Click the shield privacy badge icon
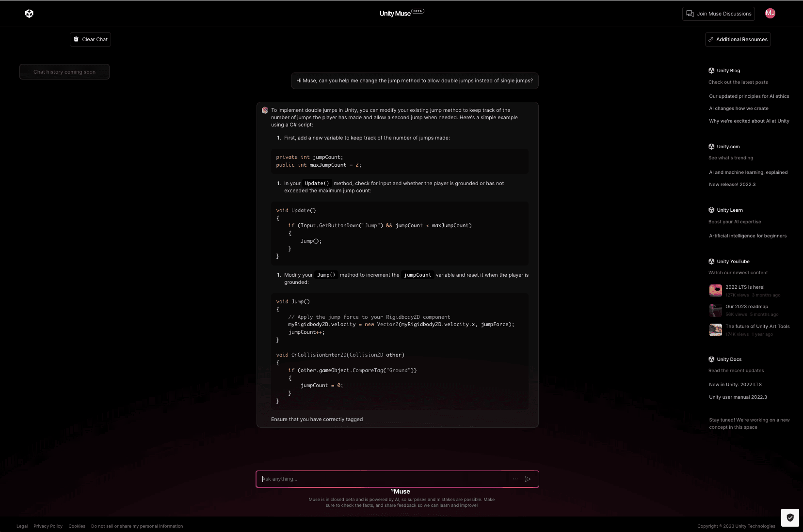This screenshot has width=803, height=532. click(790, 517)
